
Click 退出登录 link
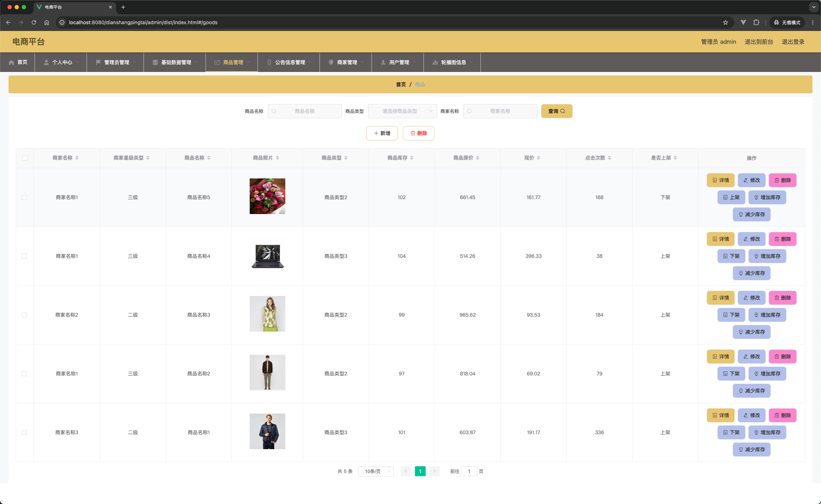(793, 42)
